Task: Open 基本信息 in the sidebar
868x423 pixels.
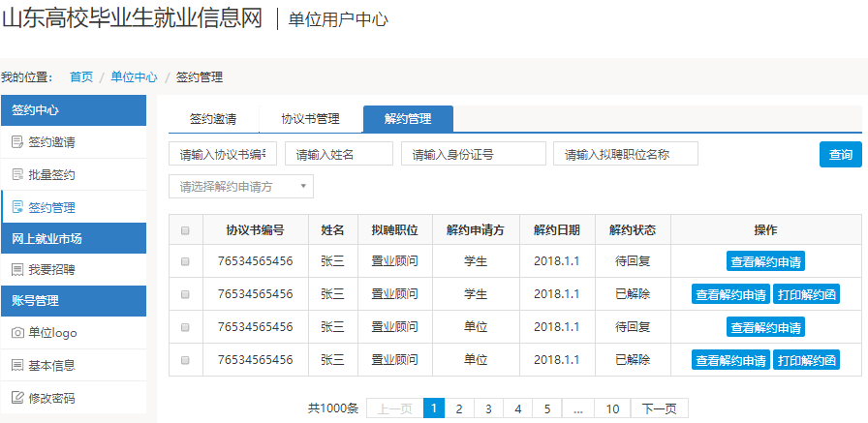Action: 74,366
